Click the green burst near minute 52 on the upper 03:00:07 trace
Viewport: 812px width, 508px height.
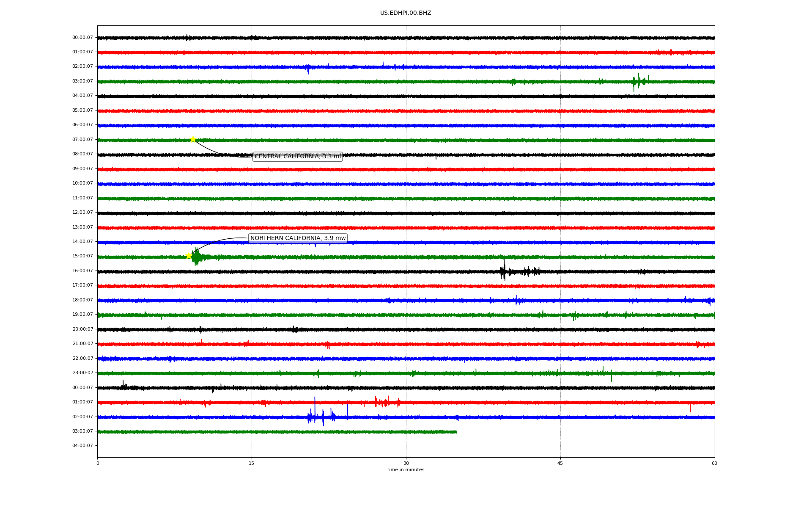[x=638, y=81]
